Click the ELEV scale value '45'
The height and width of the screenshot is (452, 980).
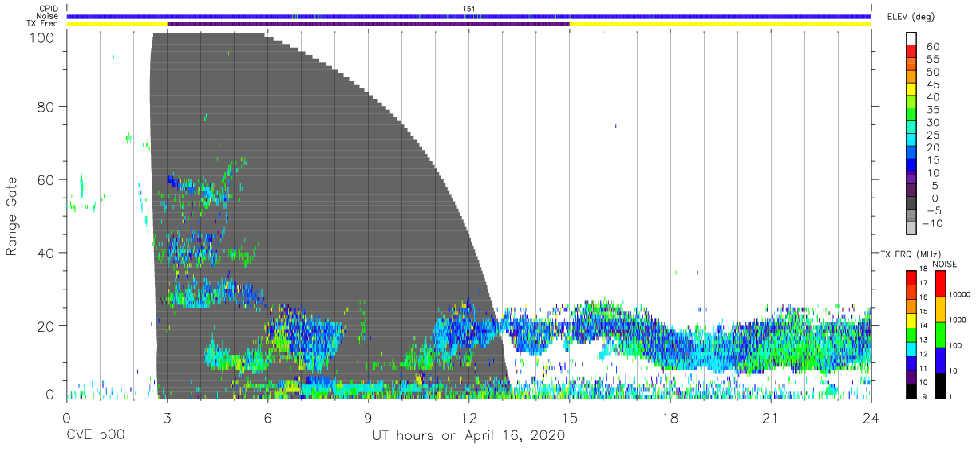click(x=933, y=85)
